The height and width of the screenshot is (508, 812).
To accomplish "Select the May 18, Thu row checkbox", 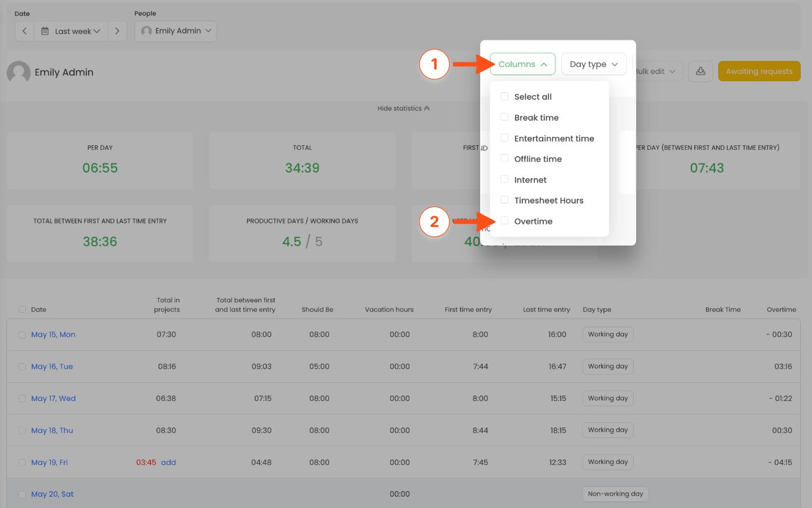I will 22,430.
